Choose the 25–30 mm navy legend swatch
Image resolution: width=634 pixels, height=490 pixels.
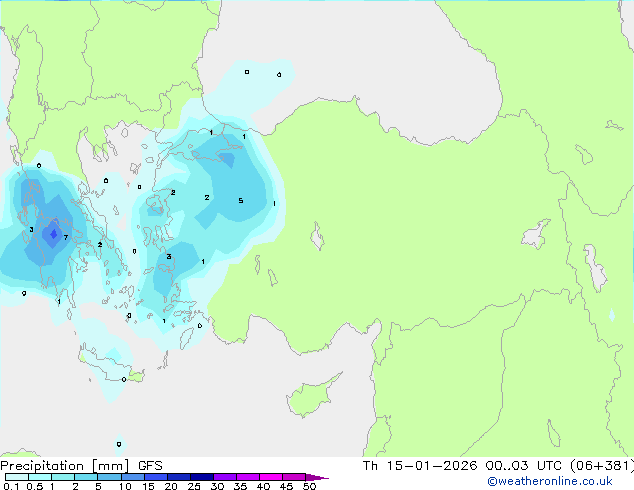pyautogui.click(x=201, y=477)
